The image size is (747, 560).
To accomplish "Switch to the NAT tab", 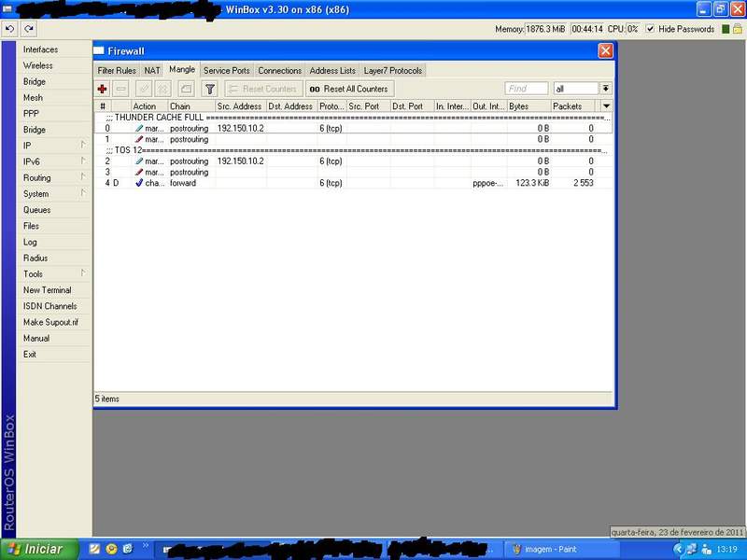I will [152, 71].
